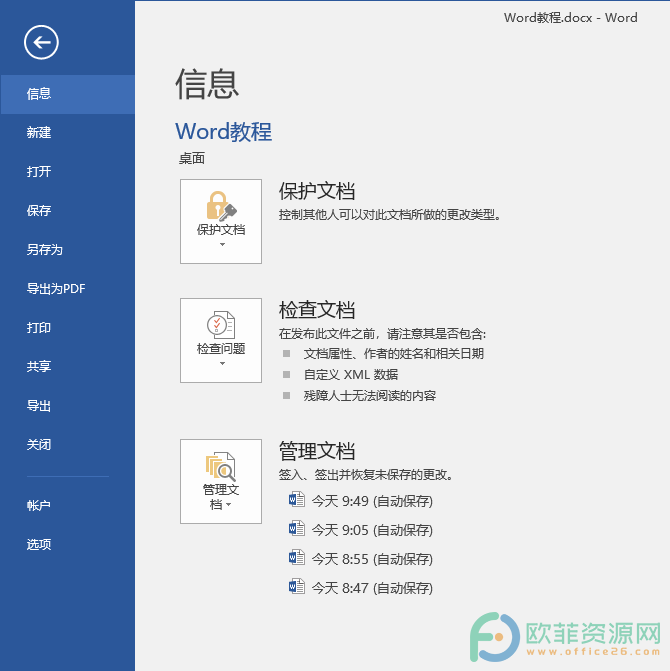Click 控制其他人可以对此文档所做的更改类型 description

point(390,215)
